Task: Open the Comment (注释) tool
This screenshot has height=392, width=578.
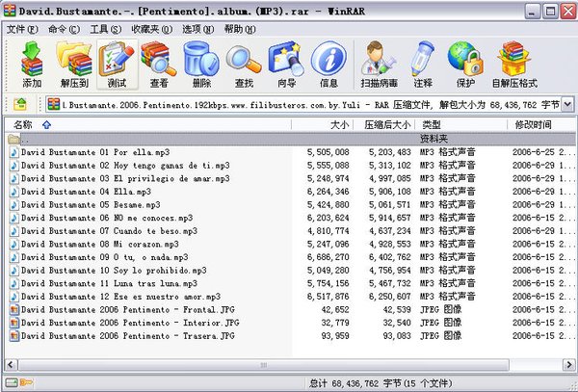Action: [x=423, y=65]
